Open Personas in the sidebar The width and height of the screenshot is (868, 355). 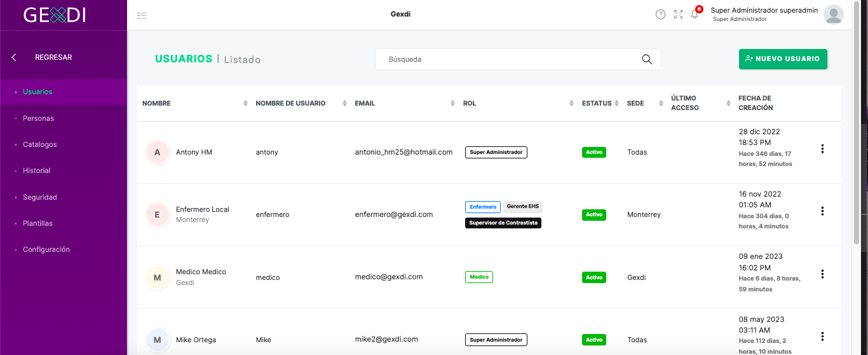pos(38,118)
